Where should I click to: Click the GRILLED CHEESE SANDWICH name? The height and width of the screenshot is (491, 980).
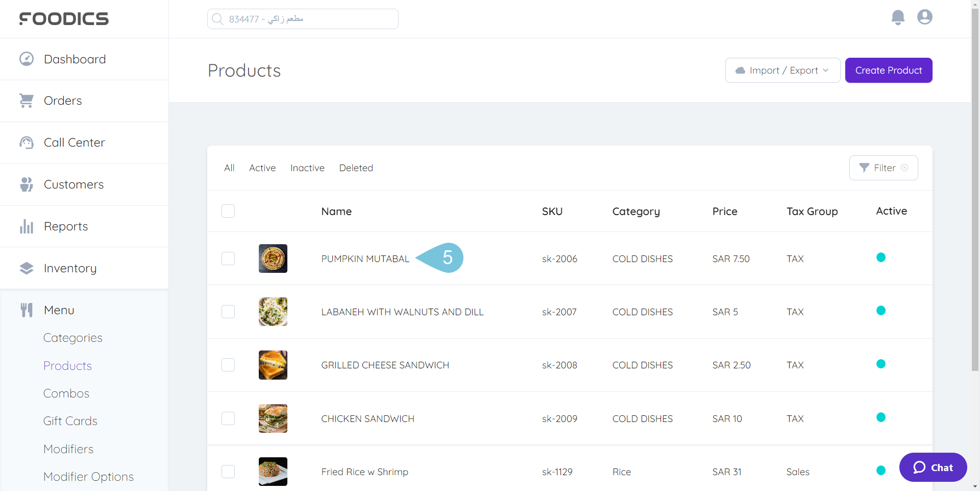point(385,365)
